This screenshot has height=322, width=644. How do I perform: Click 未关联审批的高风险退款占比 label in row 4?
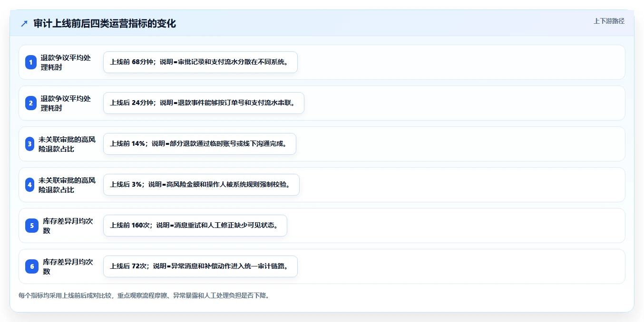[67, 185]
